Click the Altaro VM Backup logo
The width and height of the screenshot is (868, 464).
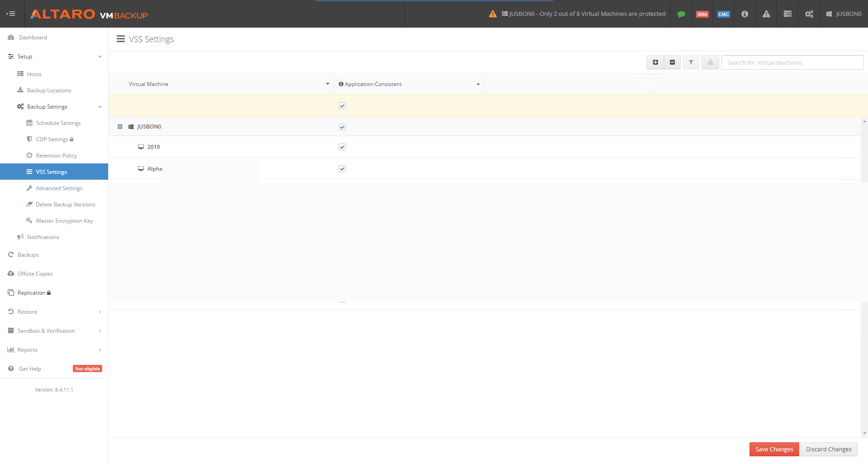click(x=89, y=14)
